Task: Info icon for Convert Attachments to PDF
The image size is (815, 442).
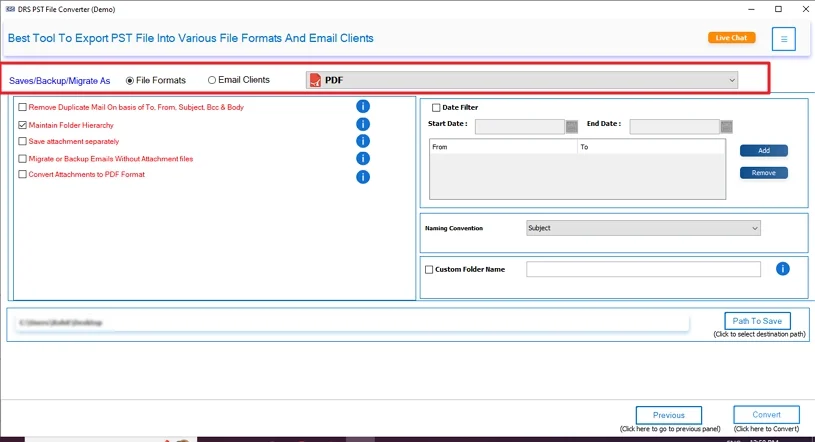Action: point(363,177)
